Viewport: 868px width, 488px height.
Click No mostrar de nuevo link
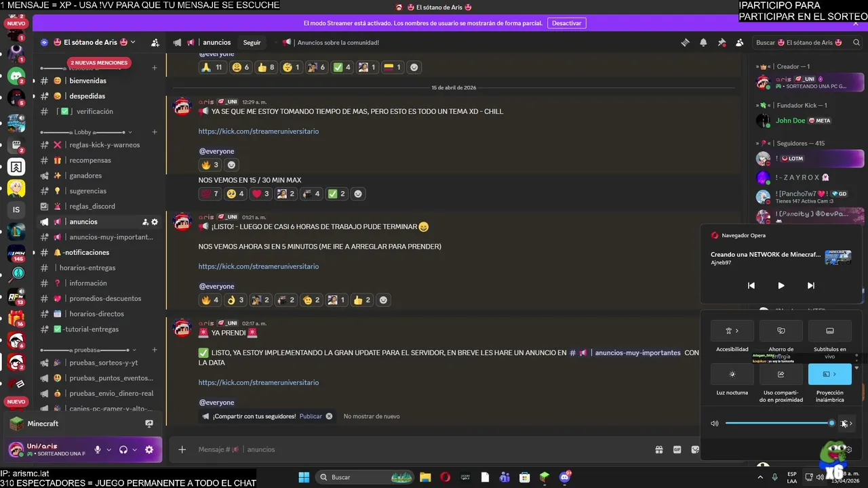click(x=372, y=416)
